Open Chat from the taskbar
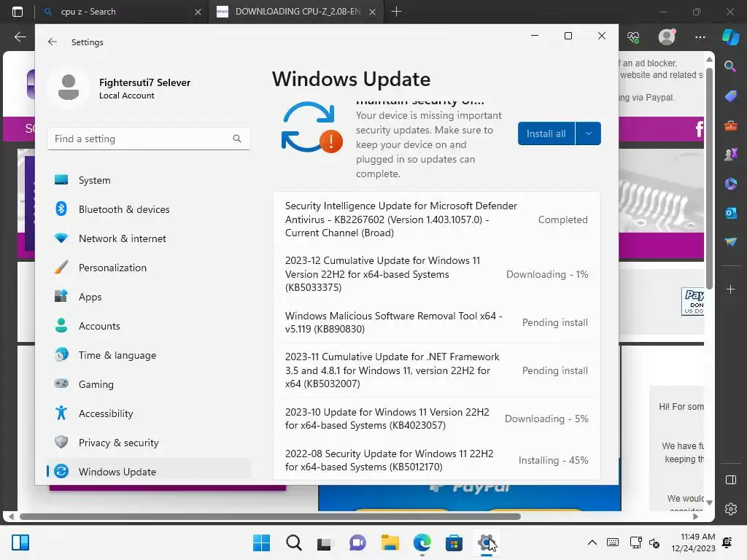 coord(357,542)
